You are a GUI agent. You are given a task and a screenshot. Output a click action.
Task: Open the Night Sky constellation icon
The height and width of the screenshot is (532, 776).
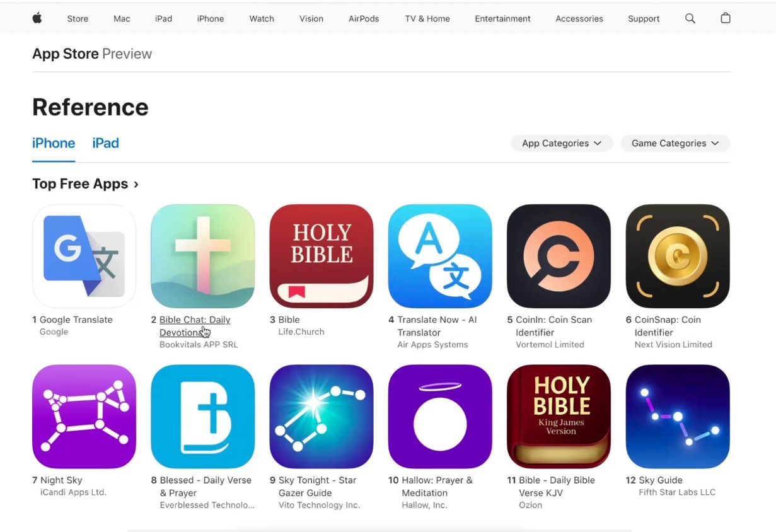84,417
